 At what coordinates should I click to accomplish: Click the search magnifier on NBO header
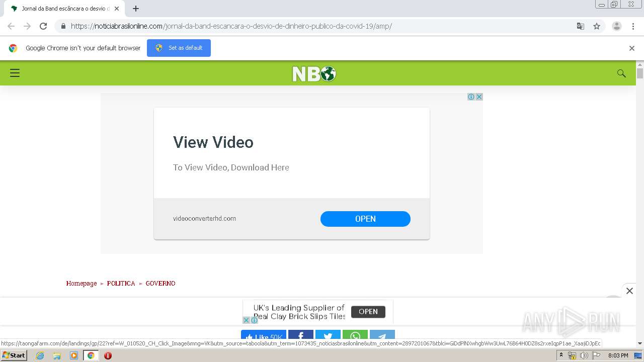(621, 73)
